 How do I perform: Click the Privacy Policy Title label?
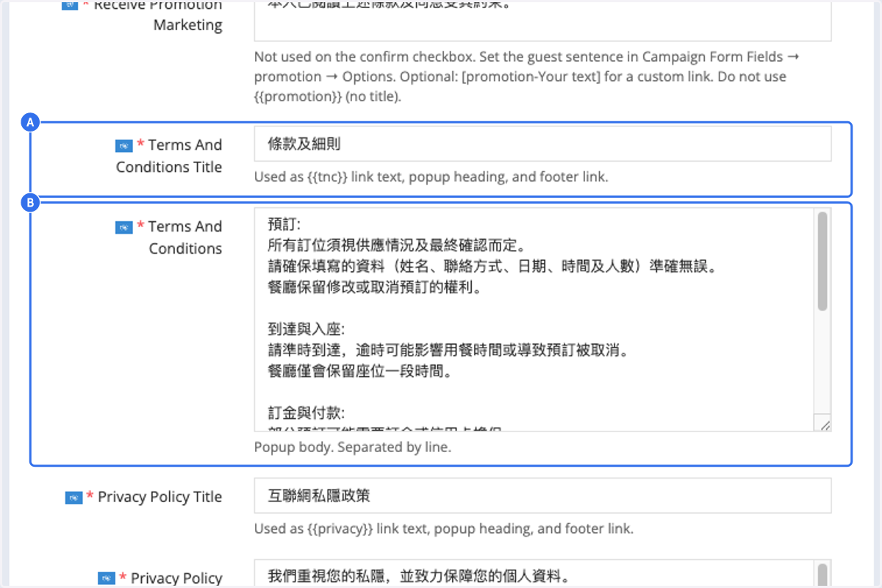(x=159, y=497)
